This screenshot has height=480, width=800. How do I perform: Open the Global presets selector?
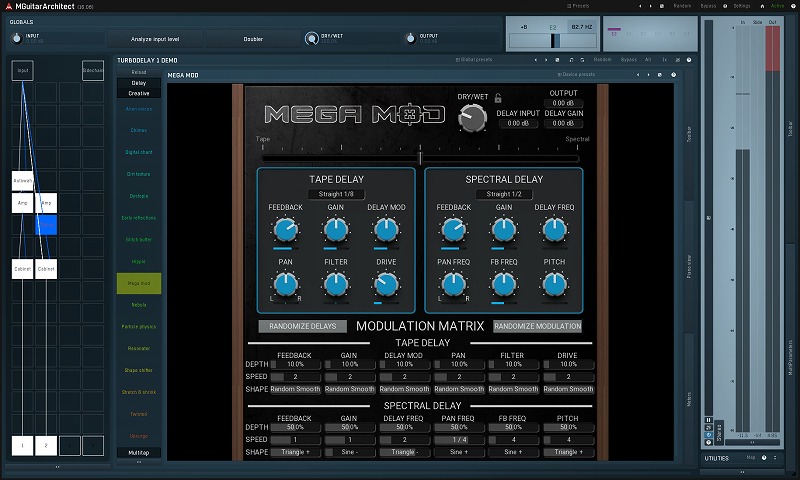(472, 60)
